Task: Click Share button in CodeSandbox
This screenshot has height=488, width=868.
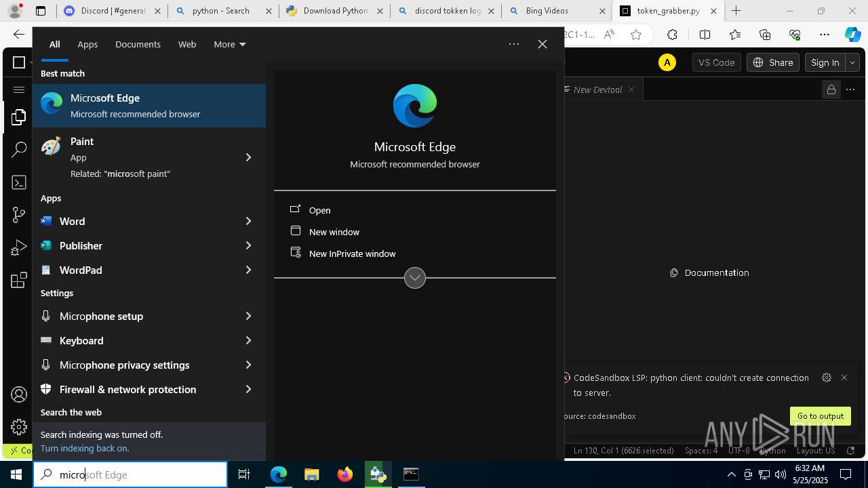Action: click(x=773, y=62)
